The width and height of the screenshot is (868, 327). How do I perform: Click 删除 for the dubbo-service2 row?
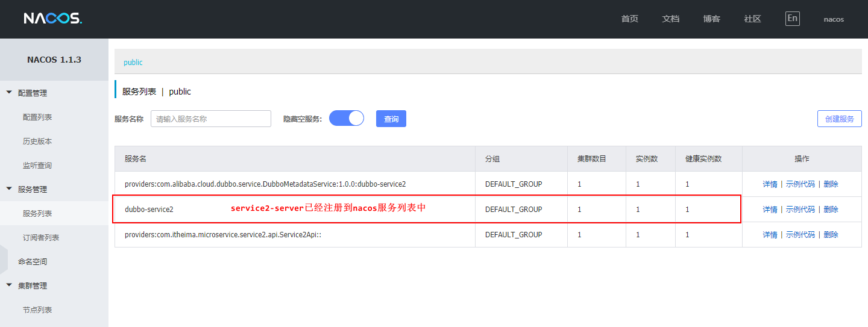click(831, 210)
